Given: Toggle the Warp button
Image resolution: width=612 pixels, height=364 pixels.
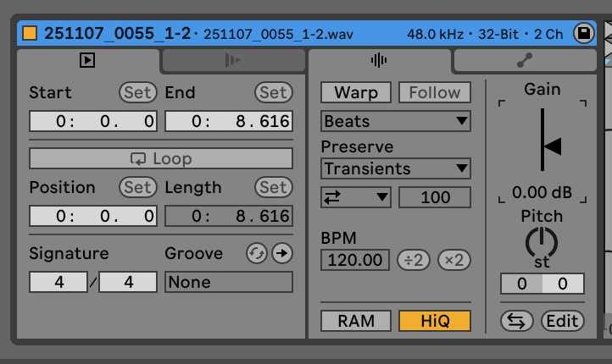Looking at the screenshot, I should 356,92.
